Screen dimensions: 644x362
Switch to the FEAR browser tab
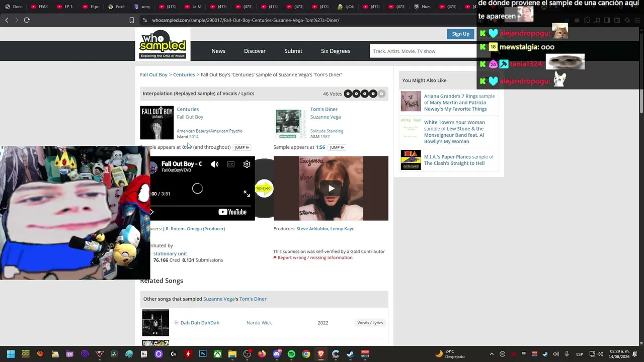pos(39,7)
